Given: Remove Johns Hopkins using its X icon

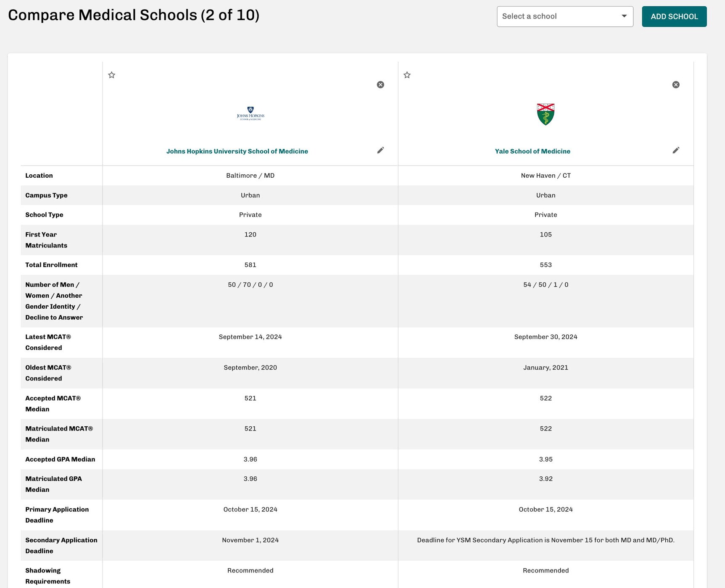Looking at the screenshot, I should [380, 84].
